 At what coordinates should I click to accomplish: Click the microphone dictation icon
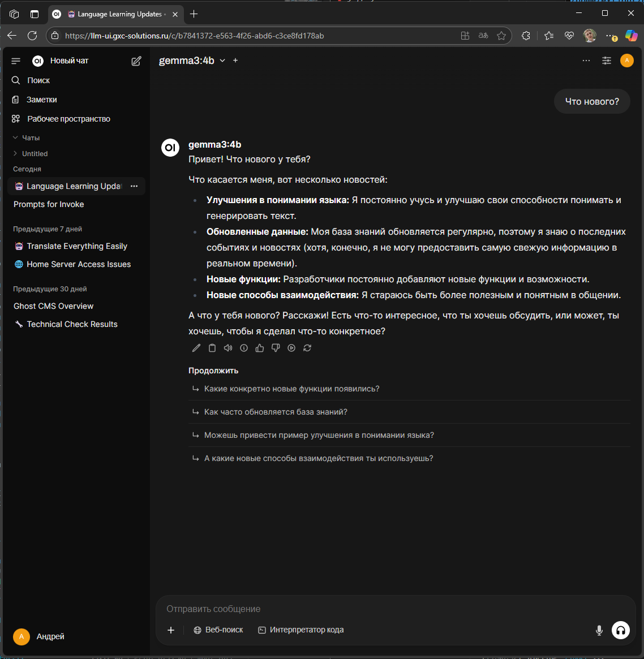[x=599, y=630]
